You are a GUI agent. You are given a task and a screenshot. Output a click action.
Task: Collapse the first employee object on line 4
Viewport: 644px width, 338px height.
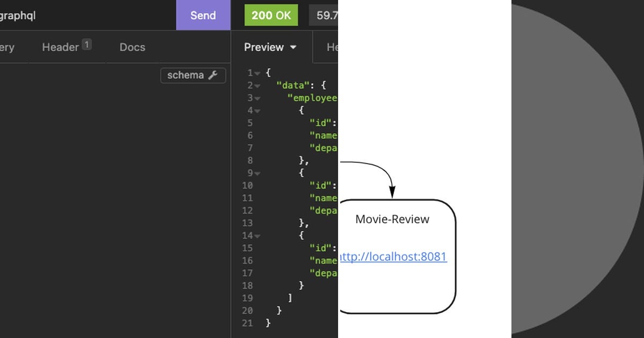click(x=257, y=111)
